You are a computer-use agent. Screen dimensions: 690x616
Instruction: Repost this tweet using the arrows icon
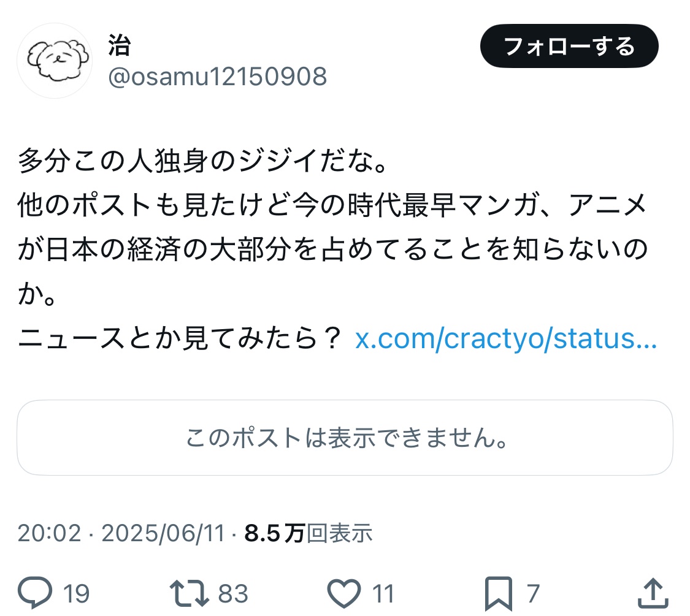pos(188,593)
